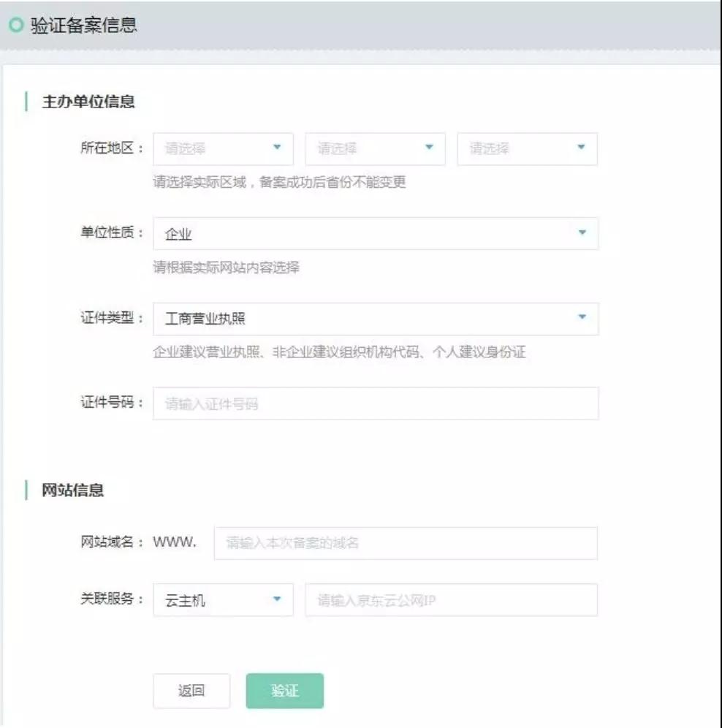Open the 单位性质 dropdown showing 企业
This screenshot has width=722, height=728.
(376, 234)
